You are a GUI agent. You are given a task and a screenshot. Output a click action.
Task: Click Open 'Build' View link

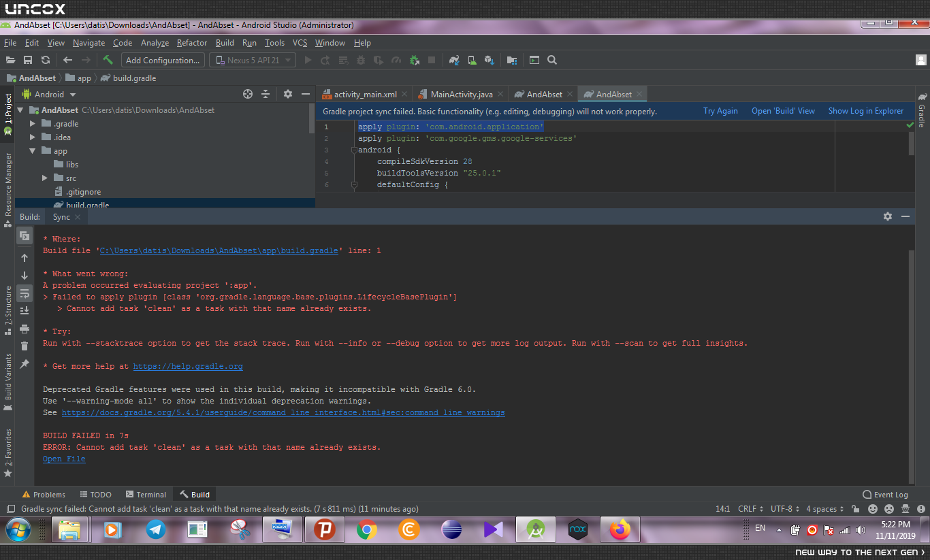pos(783,111)
